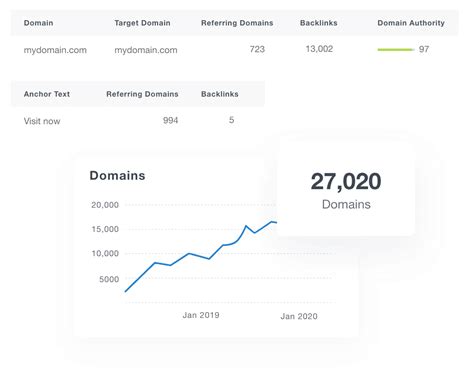
Task: Click the 27,020 domains total figure
Action: (346, 181)
